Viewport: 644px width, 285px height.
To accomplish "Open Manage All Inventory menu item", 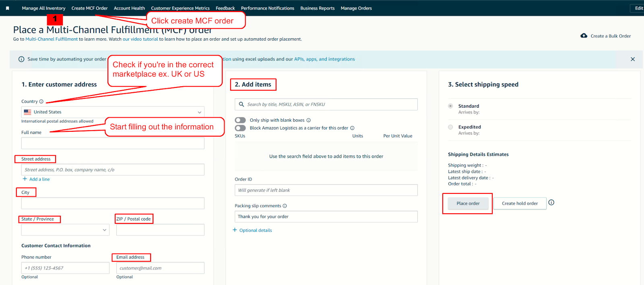I will coord(43,8).
